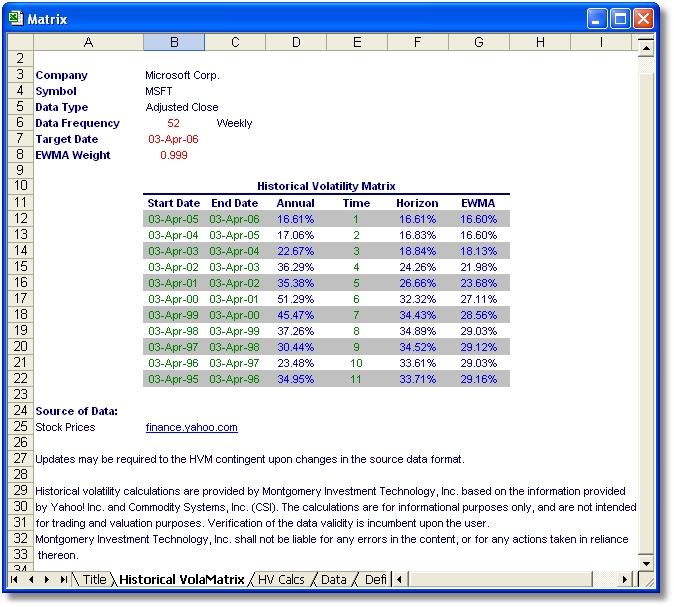Switch to the Data sheet tab

point(334,579)
